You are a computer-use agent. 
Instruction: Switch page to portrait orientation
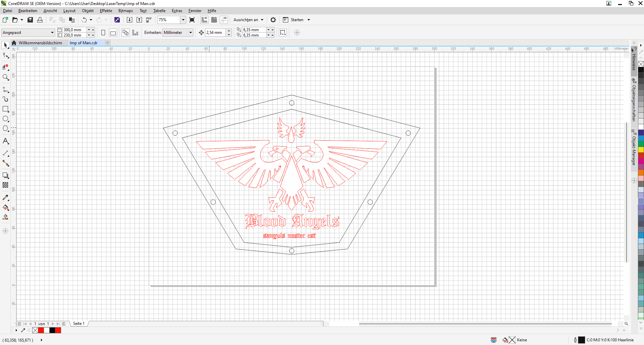coord(103,33)
